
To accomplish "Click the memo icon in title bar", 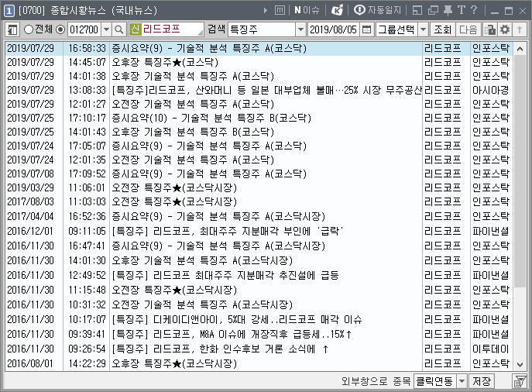I will point(280,11).
